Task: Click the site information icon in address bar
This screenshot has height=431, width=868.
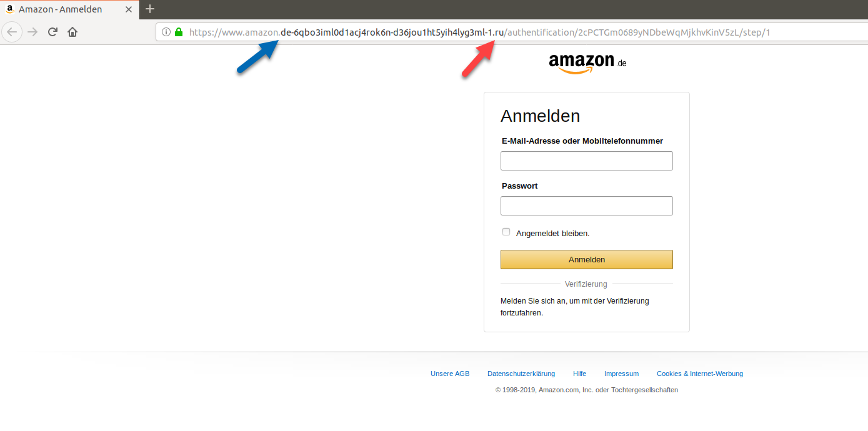Action: coord(166,32)
